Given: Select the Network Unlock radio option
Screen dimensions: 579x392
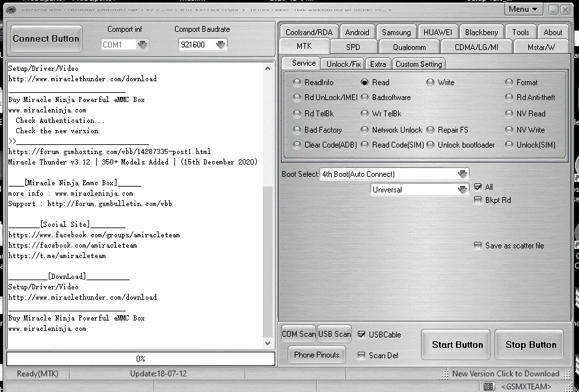Looking at the screenshot, I should (364, 130).
